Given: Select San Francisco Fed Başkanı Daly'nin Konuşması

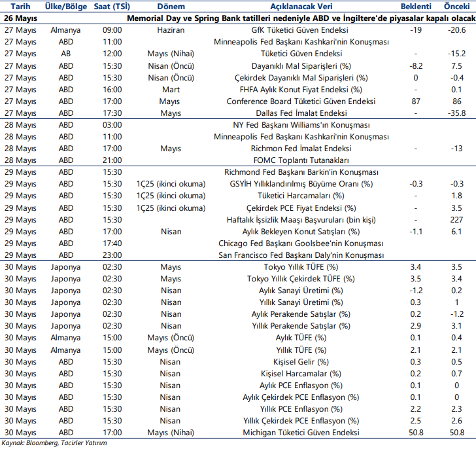Looking at the screenshot, I should [x=301, y=255].
